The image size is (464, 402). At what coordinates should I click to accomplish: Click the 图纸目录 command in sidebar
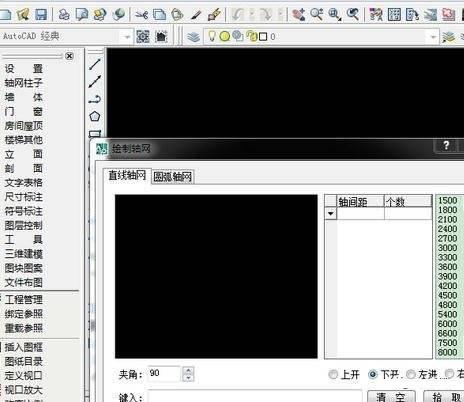(x=23, y=361)
